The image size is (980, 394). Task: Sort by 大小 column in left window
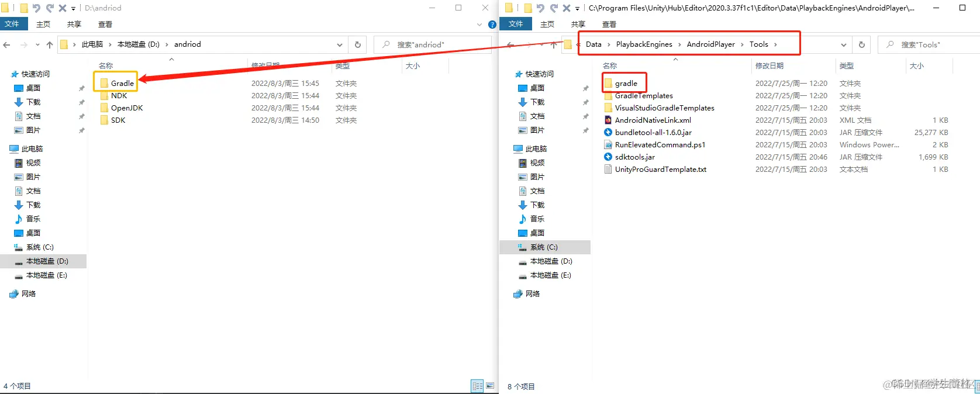pyautogui.click(x=413, y=65)
